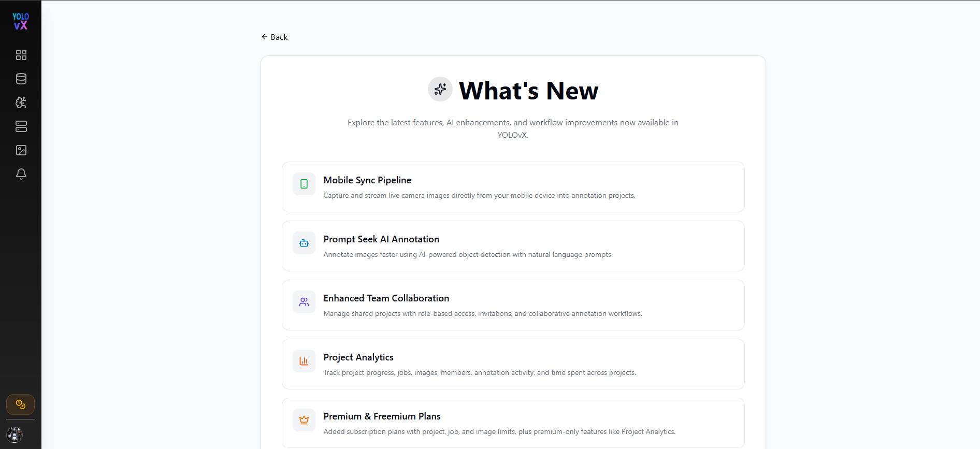Image resolution: width=980 pixels, height=449 pixels.
Task: Click the blue robot icon
Action: [x=304, y=243]
